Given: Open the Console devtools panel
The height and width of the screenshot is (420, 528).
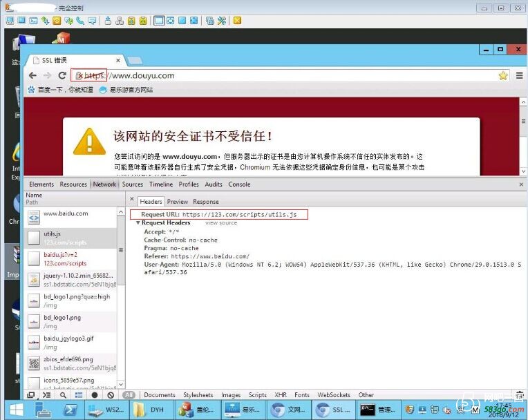Looking at the screenshot, I should click(x=239, y=184).
